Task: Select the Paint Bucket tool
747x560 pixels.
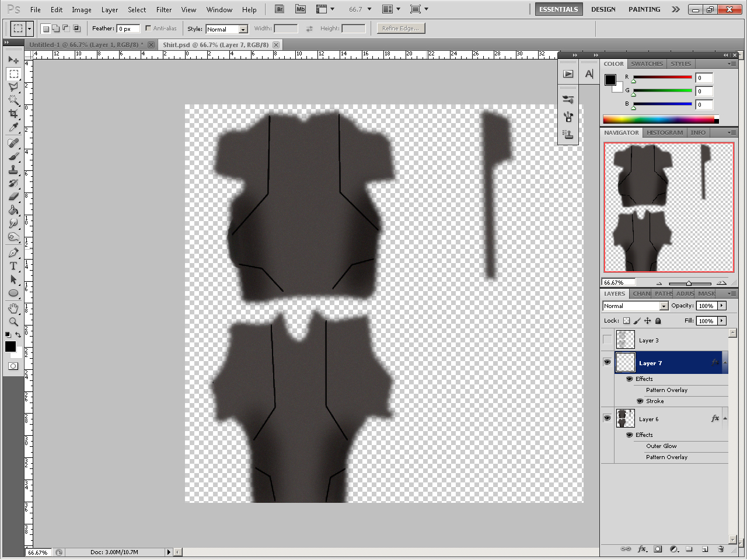Action: [x=13, y=210]
